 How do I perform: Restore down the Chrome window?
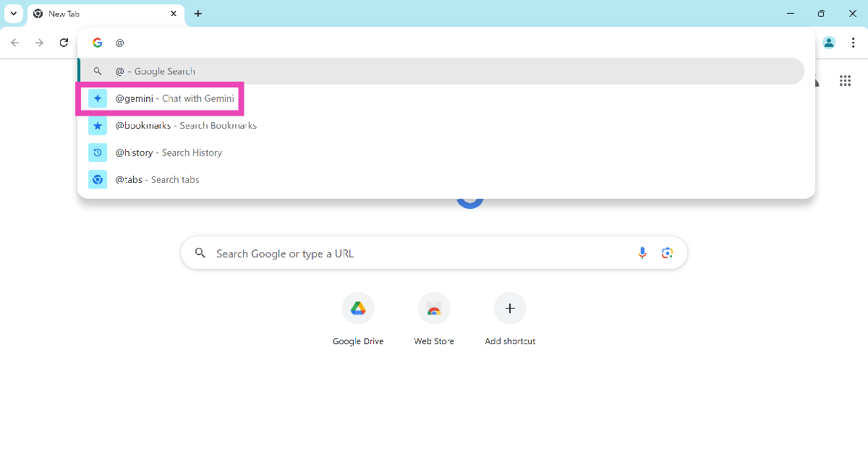pyautogui.click(x=821, y=14)
